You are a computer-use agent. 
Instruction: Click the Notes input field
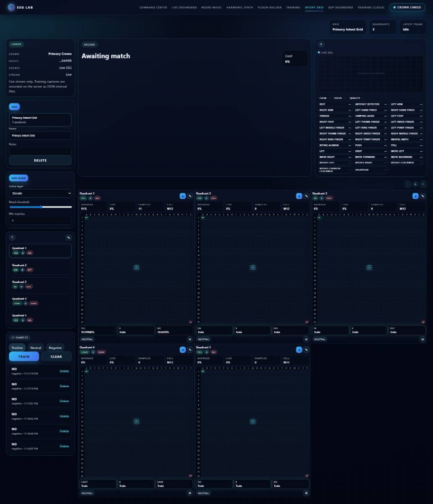(x=40, y=151)
